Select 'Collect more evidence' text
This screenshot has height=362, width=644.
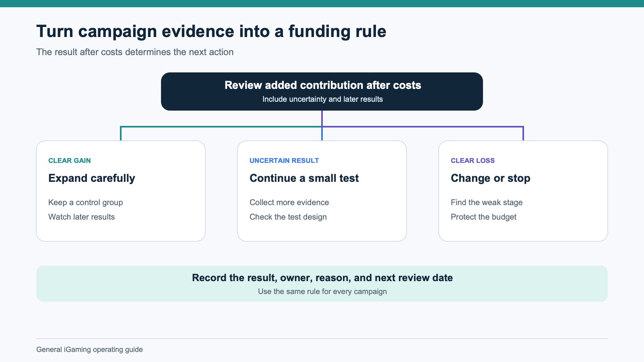tap(289, 203)
